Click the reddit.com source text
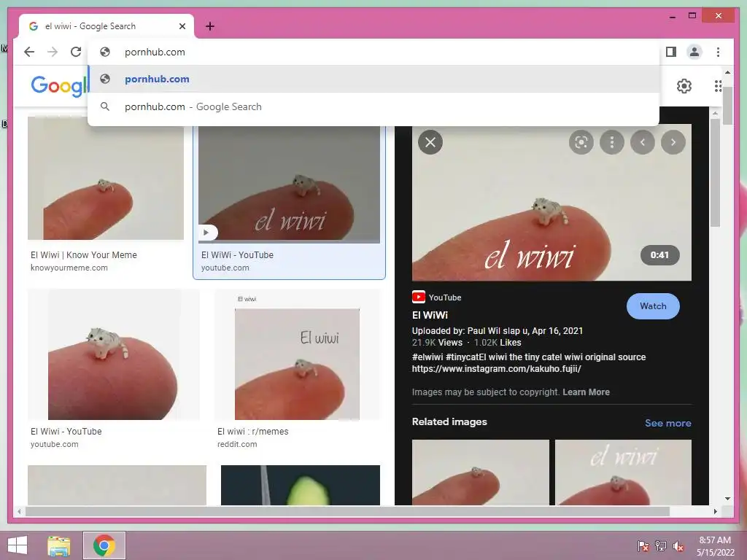This screenshot has height=560, width=747. 237,444
